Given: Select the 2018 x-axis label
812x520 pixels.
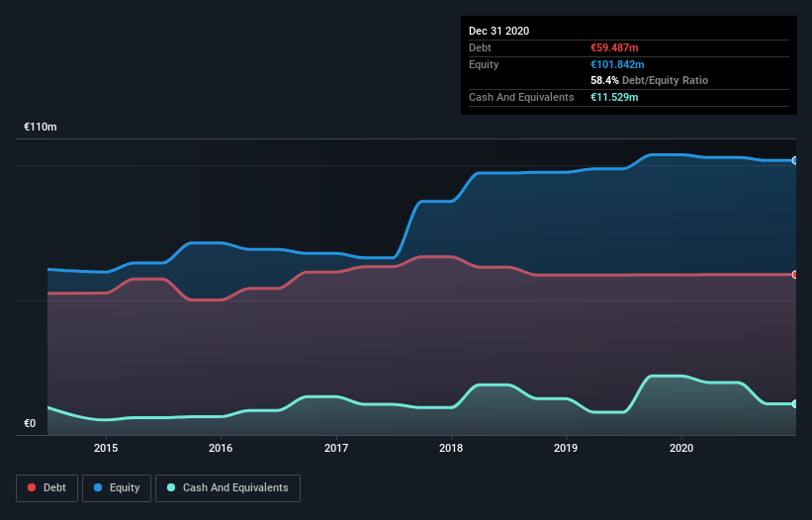Looking at the screenshot, I should pos(451,448).
